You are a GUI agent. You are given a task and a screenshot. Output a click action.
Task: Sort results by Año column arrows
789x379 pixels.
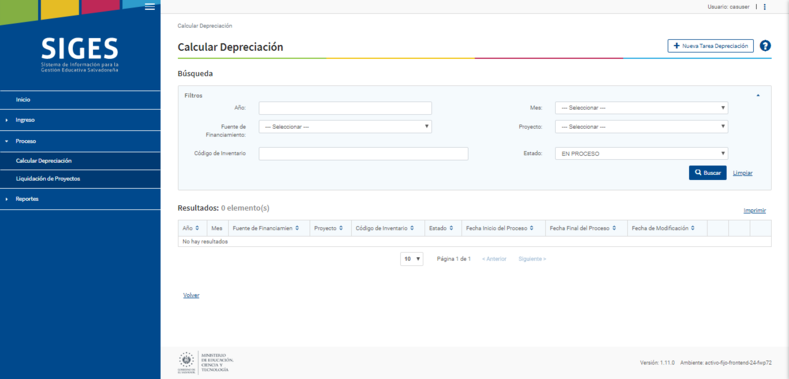[197, 229]
